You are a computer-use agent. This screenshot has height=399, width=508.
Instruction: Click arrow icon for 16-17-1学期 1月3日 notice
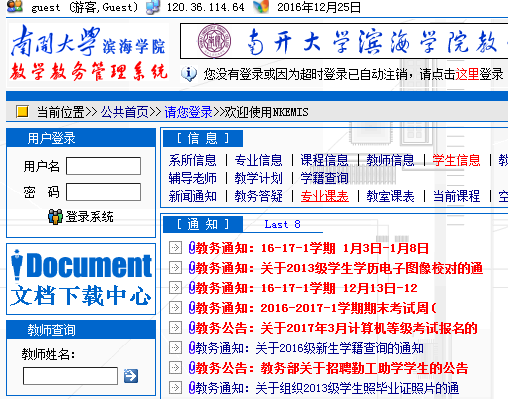point(175,248)
